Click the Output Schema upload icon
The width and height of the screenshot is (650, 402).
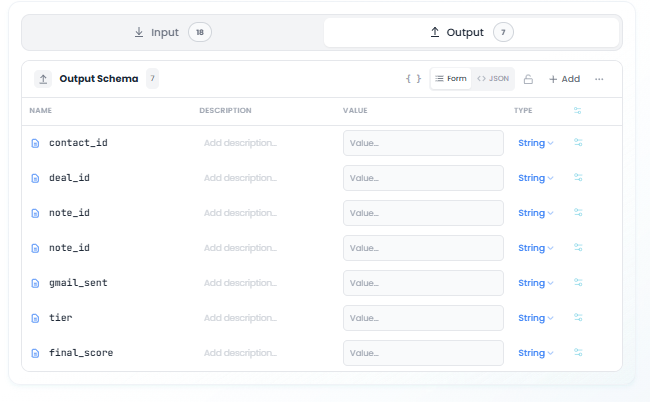click(x=43, y=79)
